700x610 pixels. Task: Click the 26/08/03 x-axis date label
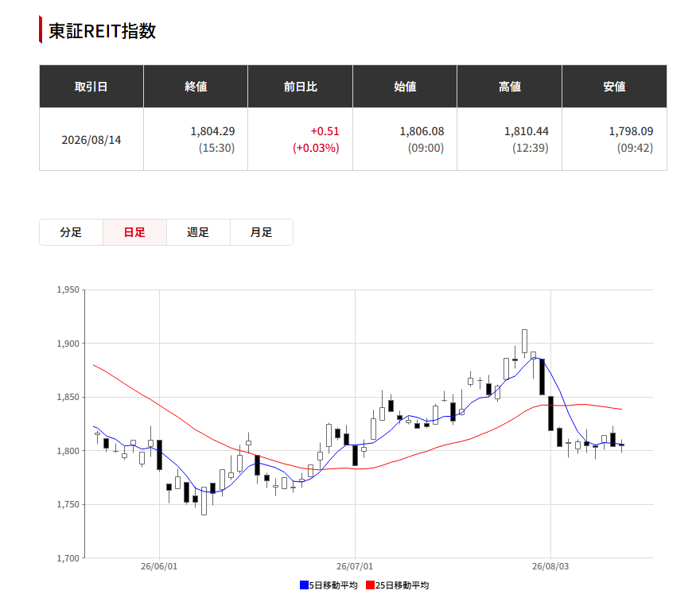(550, 566)
